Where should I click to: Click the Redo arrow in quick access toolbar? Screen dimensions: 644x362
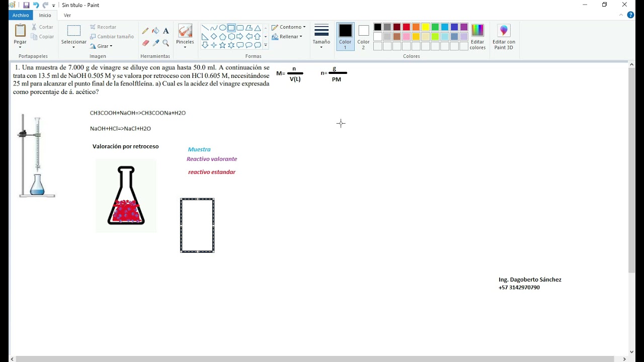pyautogui.click(x=45, y=5)
